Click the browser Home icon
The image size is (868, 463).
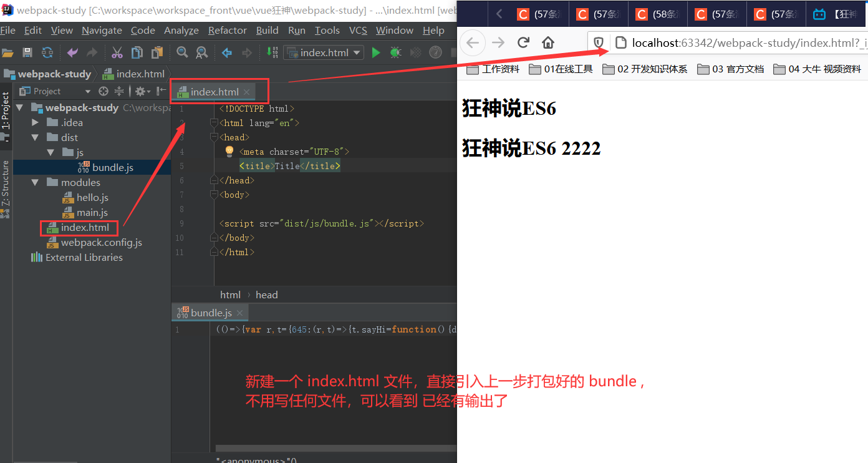coord(548,42)
